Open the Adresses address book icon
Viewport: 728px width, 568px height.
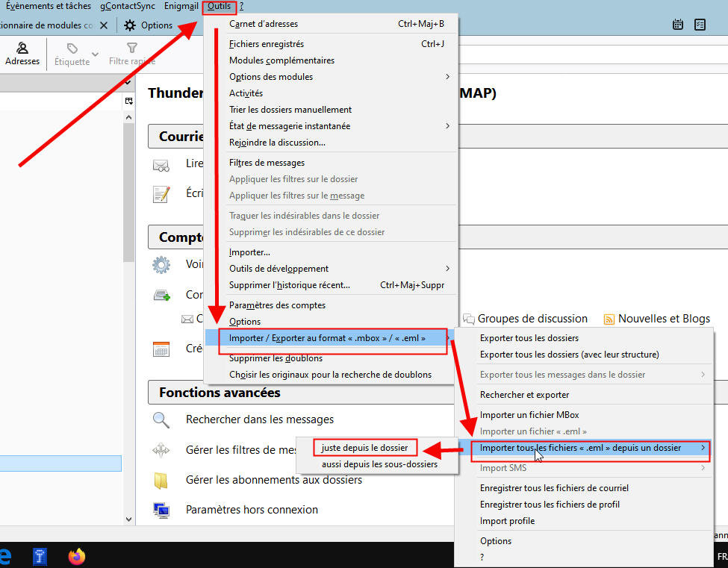(x=22, y=48)
